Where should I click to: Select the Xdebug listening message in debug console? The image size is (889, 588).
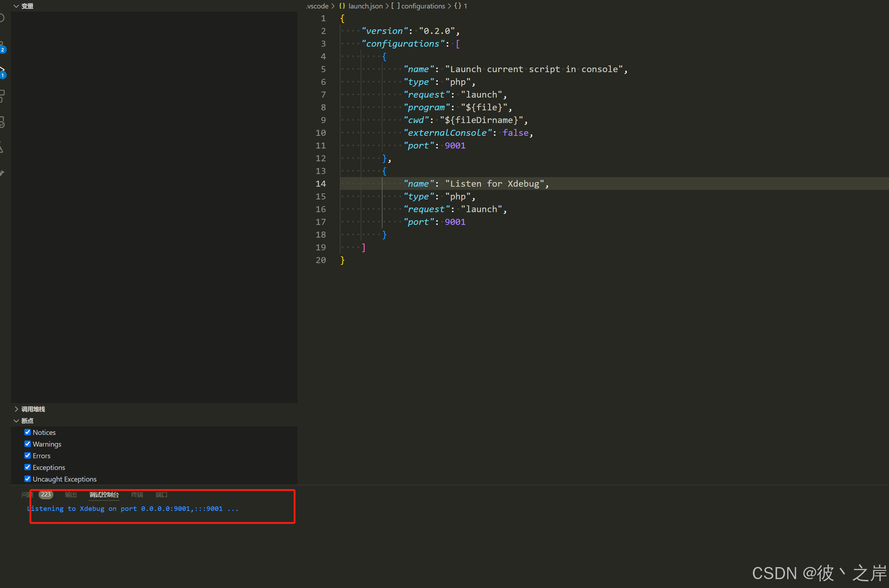point(133,508)
